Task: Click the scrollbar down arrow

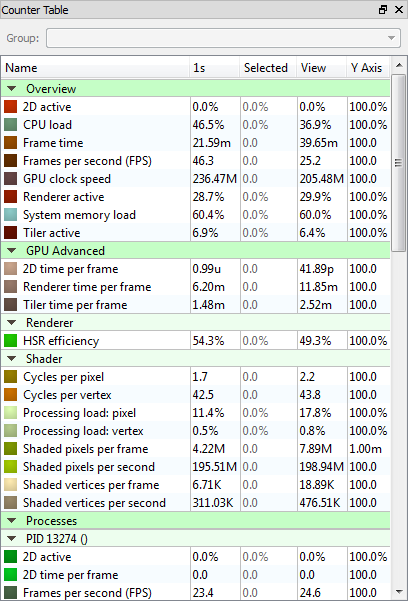Action: (399, 591)
